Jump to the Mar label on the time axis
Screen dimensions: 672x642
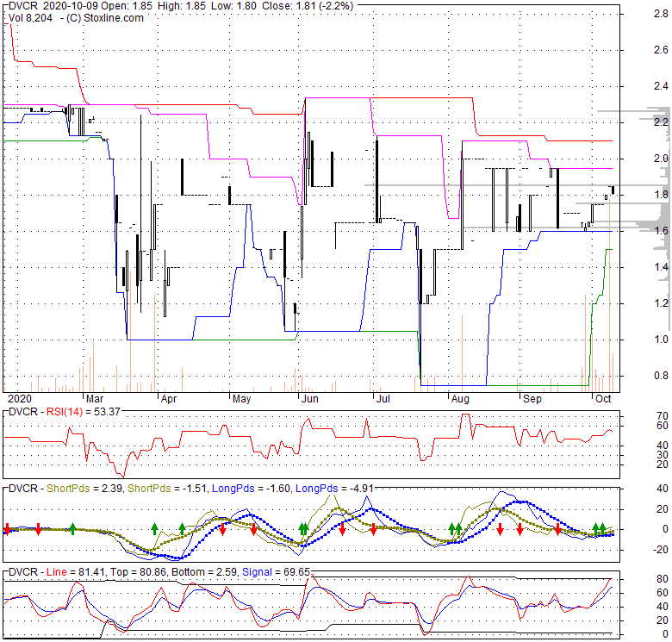tap(95, 399)
